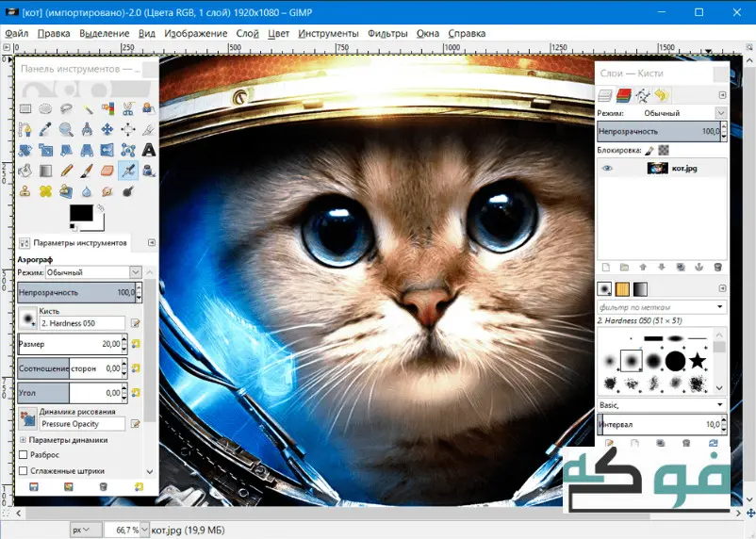Select the Cage Transform tool
Image resolution: width=756 pixels, height=539 pixels.
[x=128, y=150]
